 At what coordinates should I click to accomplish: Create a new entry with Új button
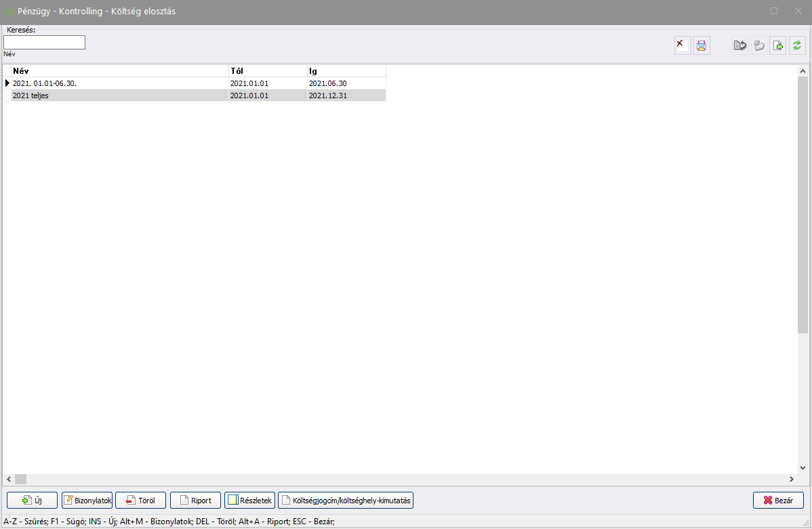(x=32, y=501)
